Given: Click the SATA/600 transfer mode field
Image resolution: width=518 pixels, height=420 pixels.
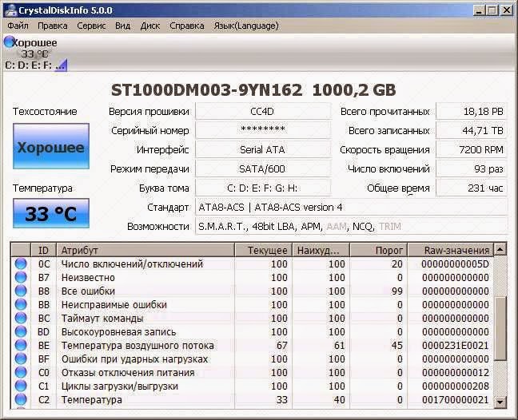Looking at the screenshot, I should point(263,168).
